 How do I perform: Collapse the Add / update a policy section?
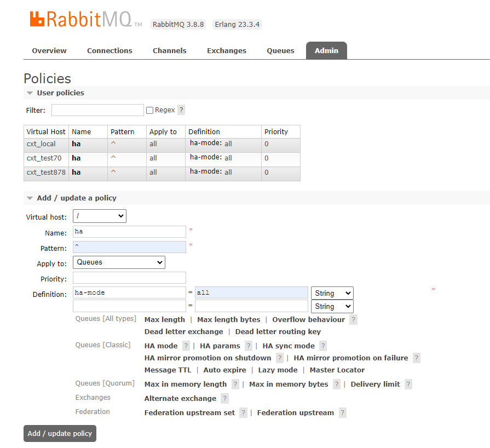[72, 198]
